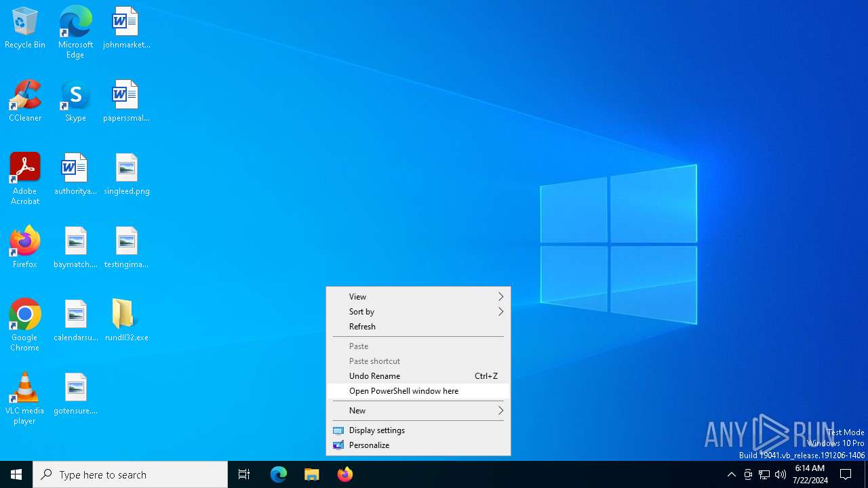Select the paperssmal Word document icon

point(126,102)
